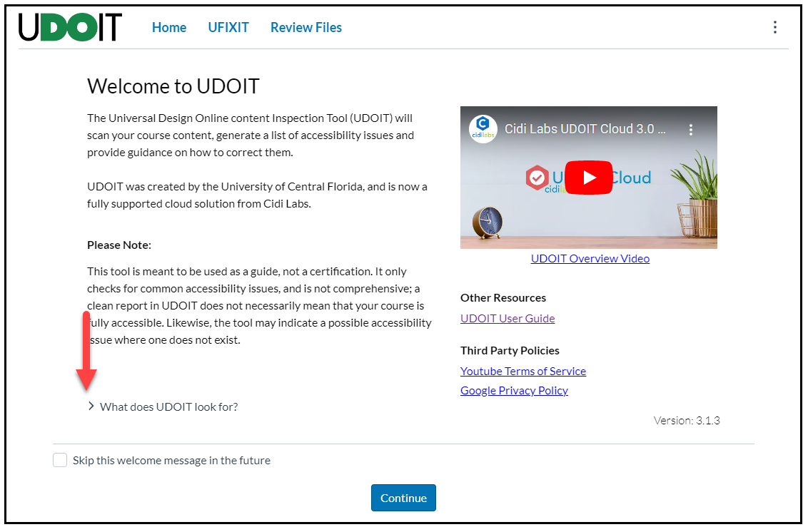Click the Continue button
This screenshot has width=803, height=532.
point(403,498)
